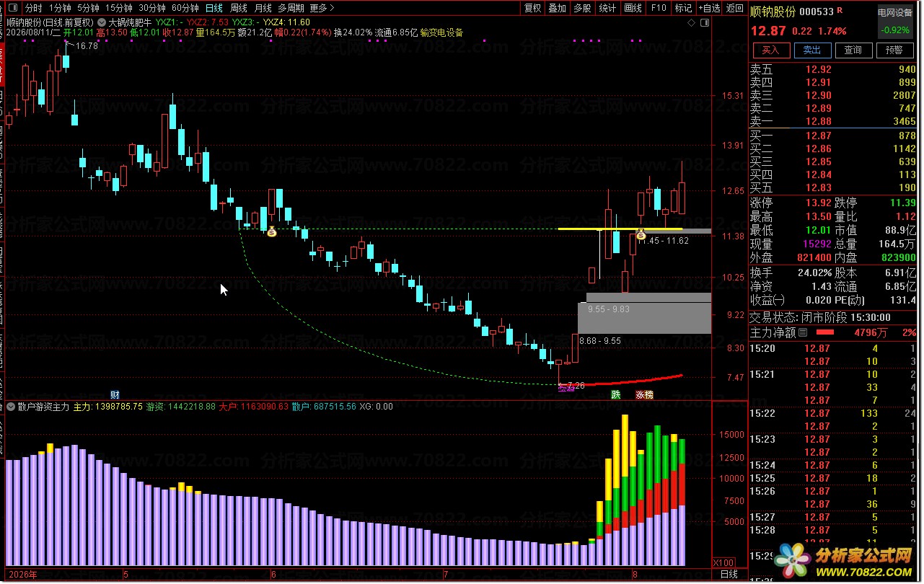Click the 涨榜 marker
924x584 pixels.
(x=644, y=394)
